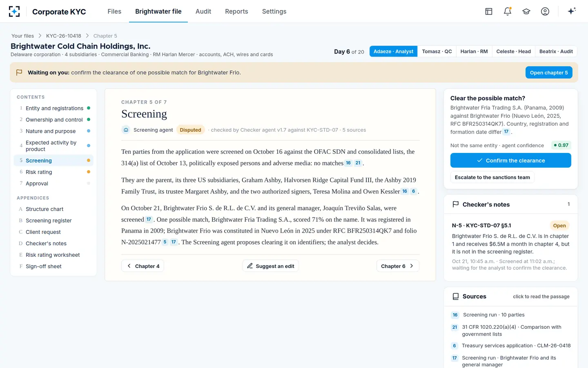Click Your files breadcrumb
This screenshot has width=588, height=368.
(x=22, y=36)
